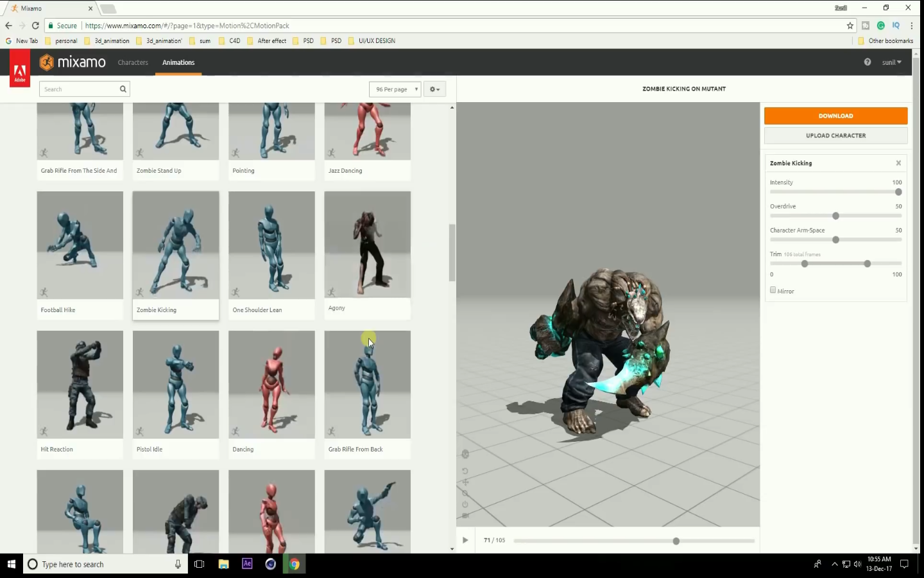The height and width of the screenshot is (578, 924).
Task: Reload the page
Action: [35, 26]
